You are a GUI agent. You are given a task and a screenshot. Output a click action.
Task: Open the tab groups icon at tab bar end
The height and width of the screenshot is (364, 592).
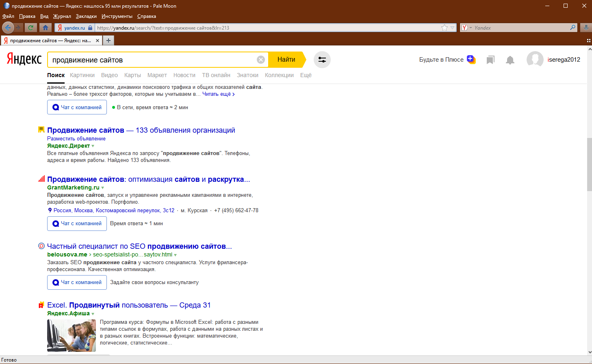click(588, 41)
